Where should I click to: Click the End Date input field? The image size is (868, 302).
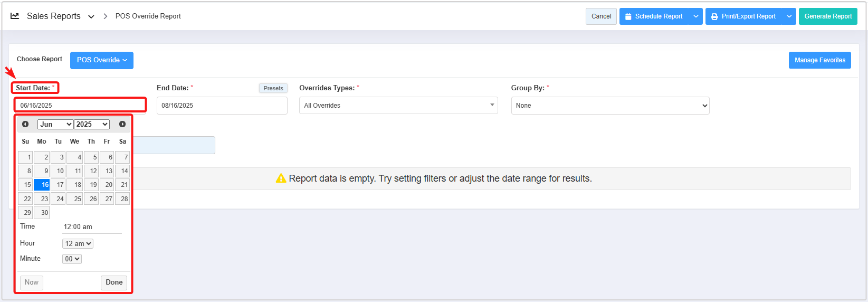pyautogui.click(x=222, y=106)
